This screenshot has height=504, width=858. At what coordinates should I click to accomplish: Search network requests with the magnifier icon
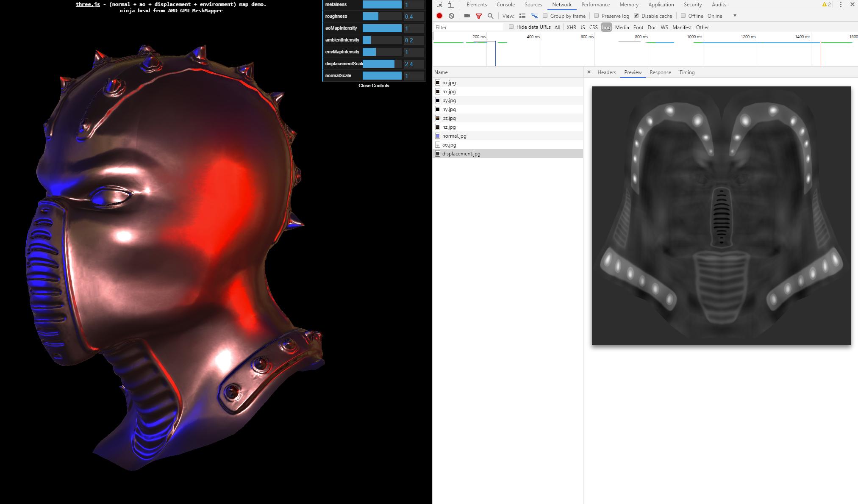(490, 16)
